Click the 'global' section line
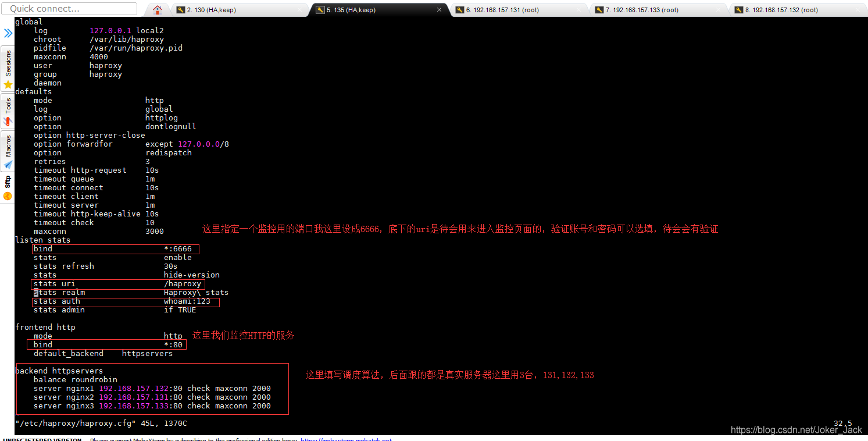Screen dimensions: 868x441 (29, 22)
